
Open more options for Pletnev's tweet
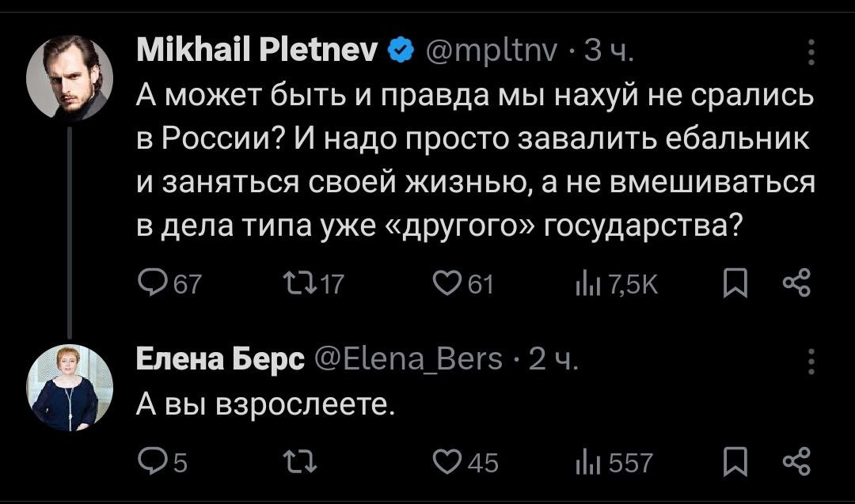point(810,54)
